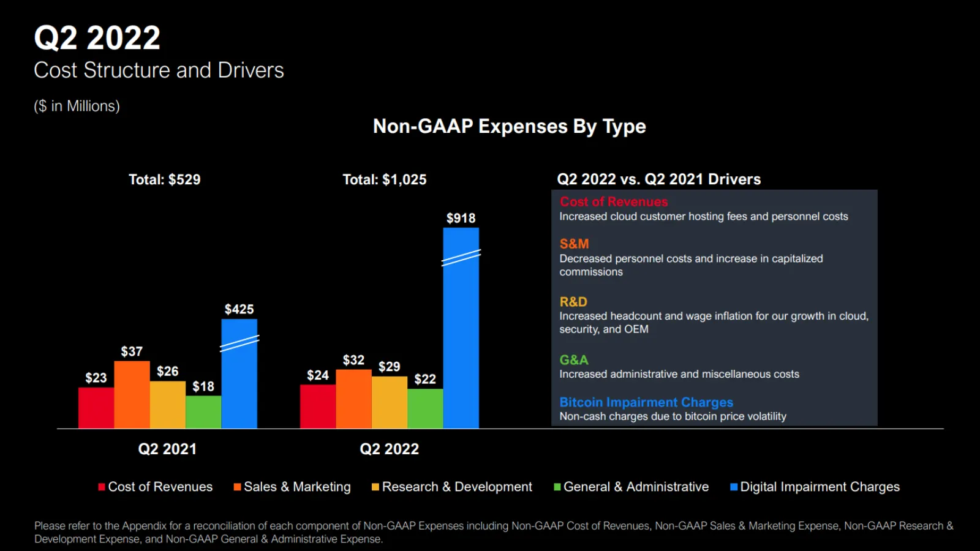Select the orange S&M driver heading

click(574, 244)
